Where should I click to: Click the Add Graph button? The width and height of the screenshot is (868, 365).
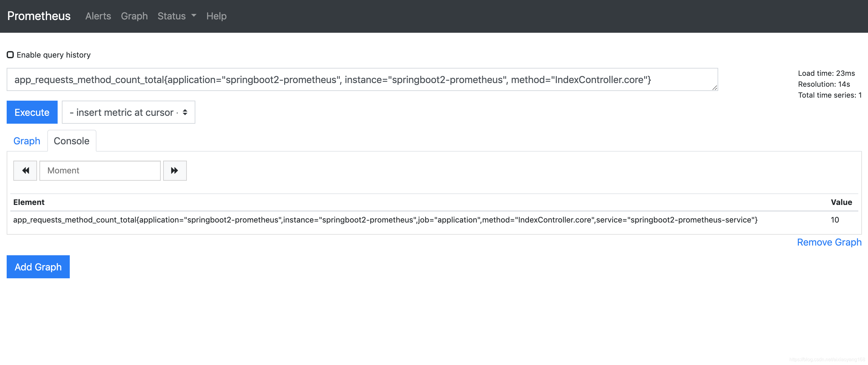(38, 266)
